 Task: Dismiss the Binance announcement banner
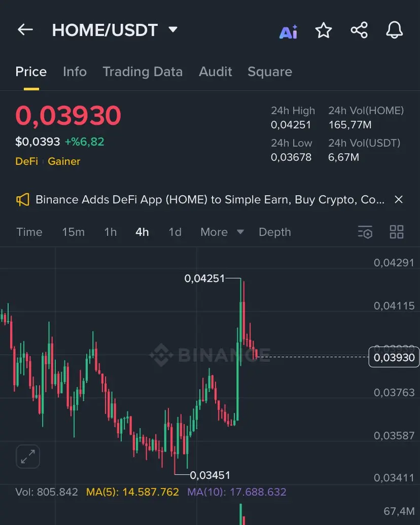click(399, 199)
